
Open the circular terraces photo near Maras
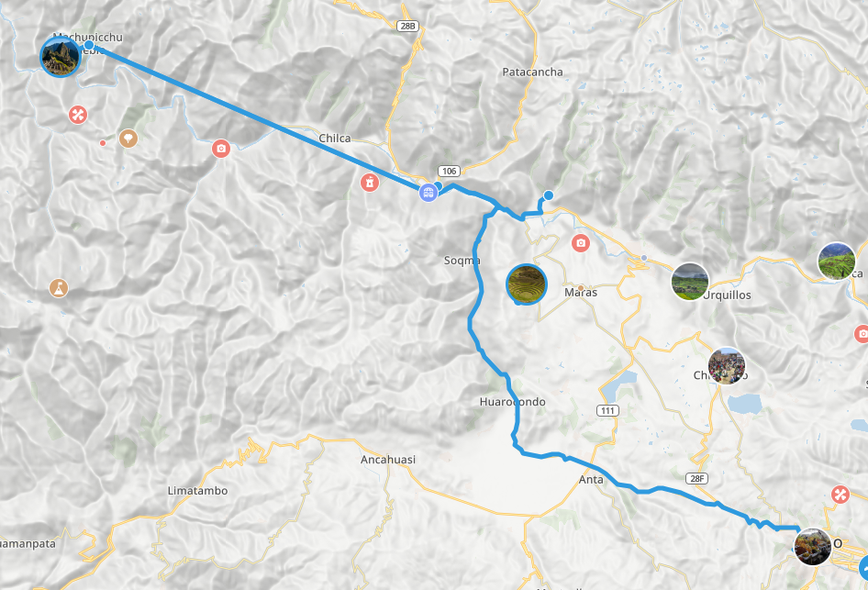pyautogui.click(x=527, y=284)
